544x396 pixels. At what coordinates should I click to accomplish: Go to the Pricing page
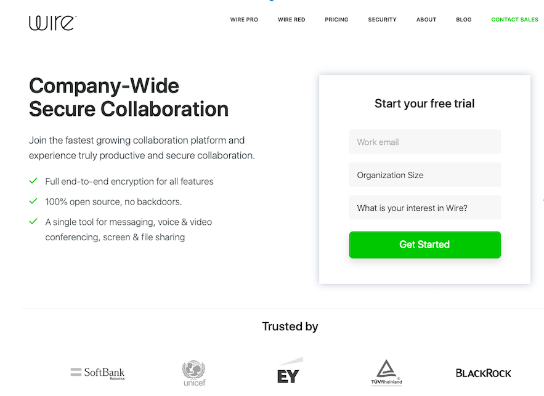click(336, 19)
